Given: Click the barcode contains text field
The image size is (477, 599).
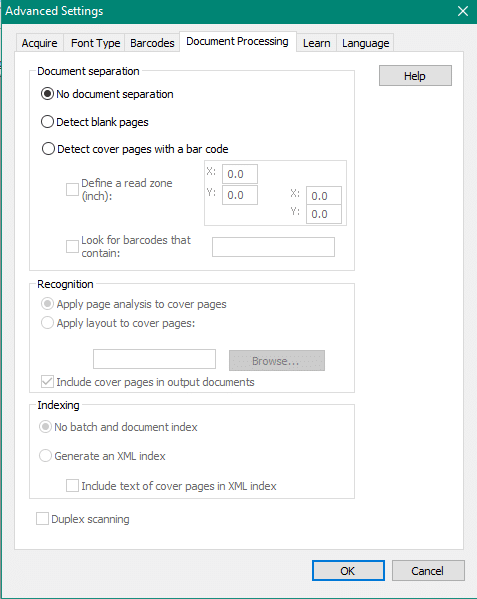Looking at the screenshot, I should [x=273, y=247].
